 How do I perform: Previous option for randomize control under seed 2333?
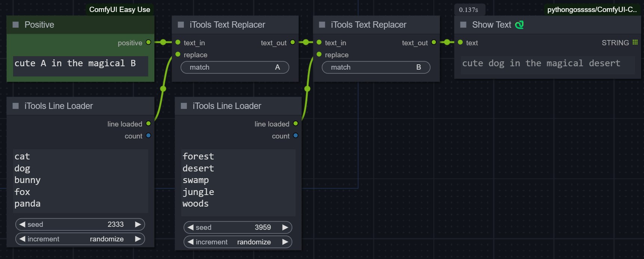[x=22, y=239]
